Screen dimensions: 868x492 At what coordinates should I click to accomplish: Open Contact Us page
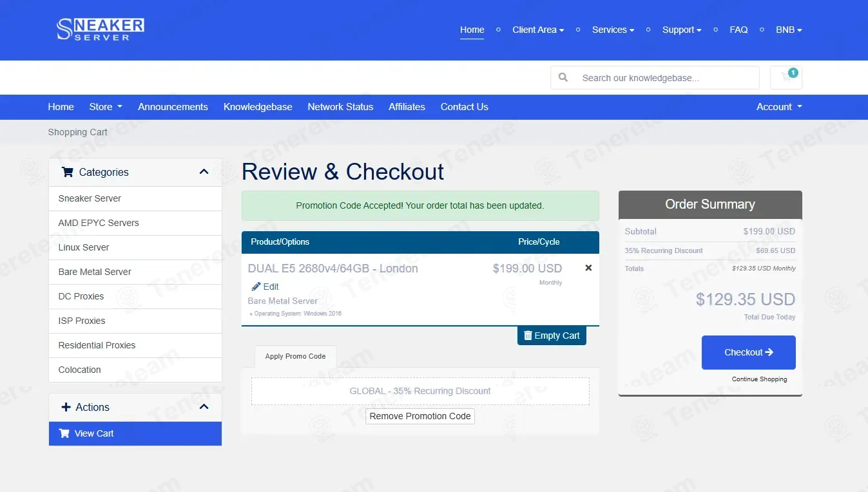coord(465,107)
